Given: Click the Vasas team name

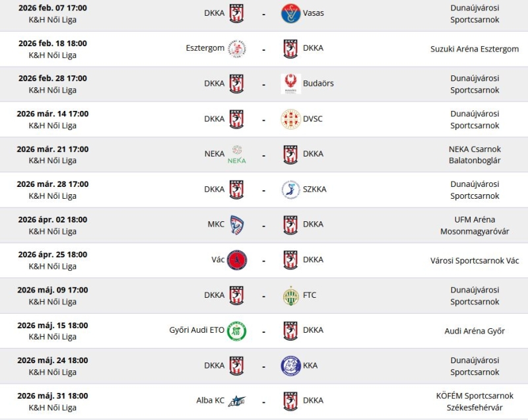Looking at the screenshot, I should (x=313, y=13).
